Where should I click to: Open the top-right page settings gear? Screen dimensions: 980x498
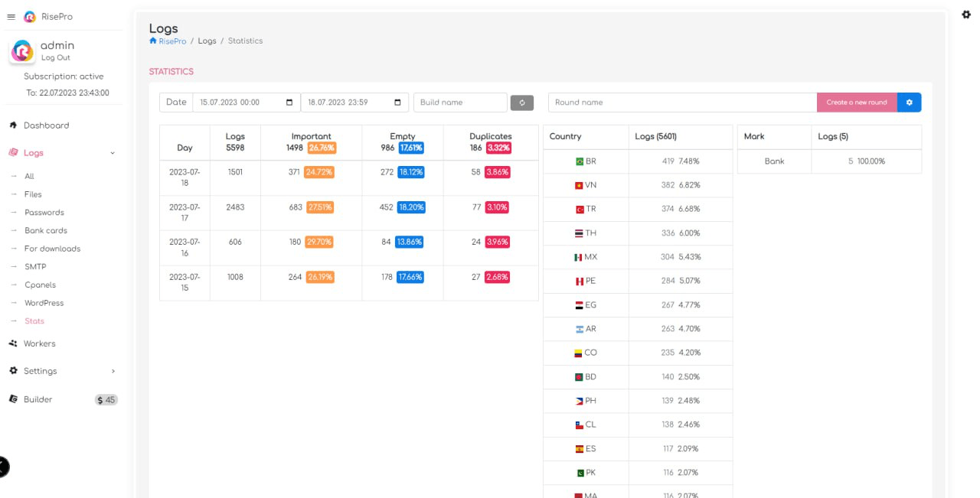[x=966, y=15]
